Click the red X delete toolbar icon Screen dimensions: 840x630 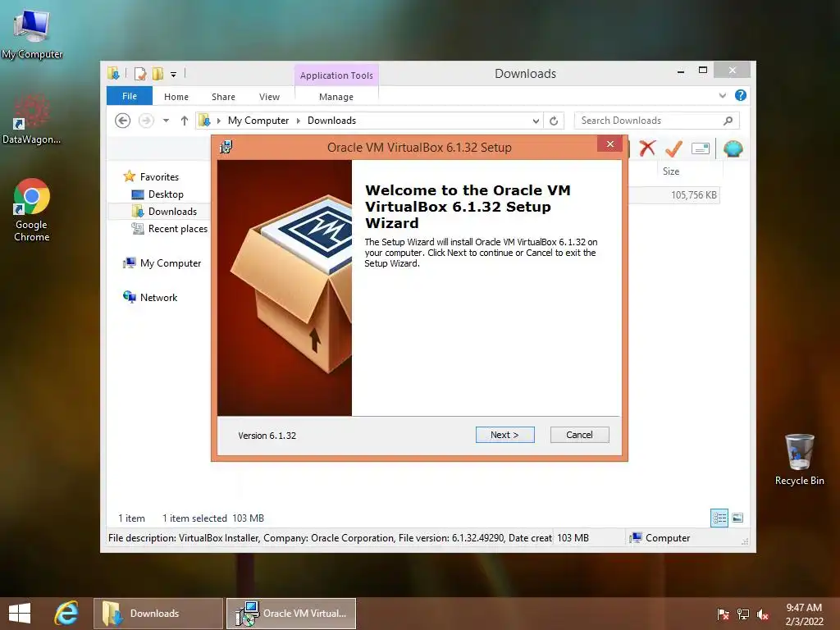click(647, 148)
